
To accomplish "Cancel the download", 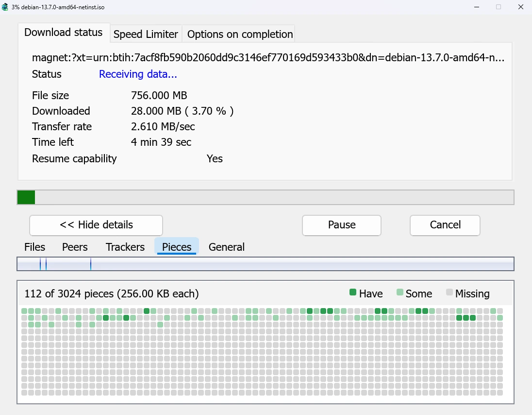I will [445, 225].
